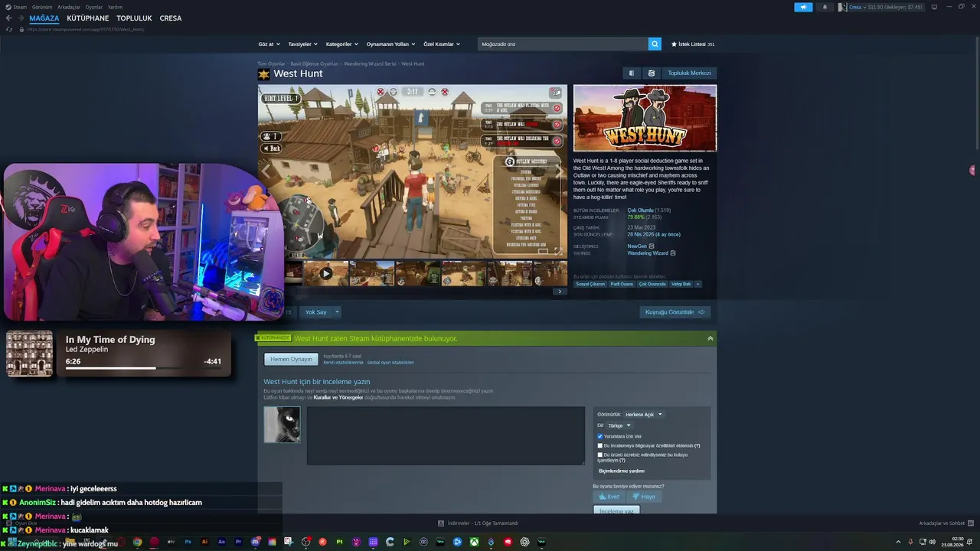The width and height of the screenshot is (980, 551).
Task: Click the download status icon in Steam footer
Action: point(441,523)
